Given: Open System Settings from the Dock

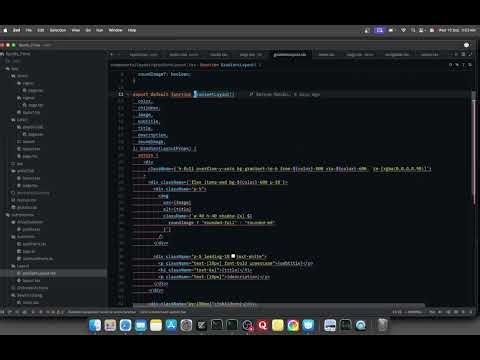Looking at the screenshot, I should [186, 325].
